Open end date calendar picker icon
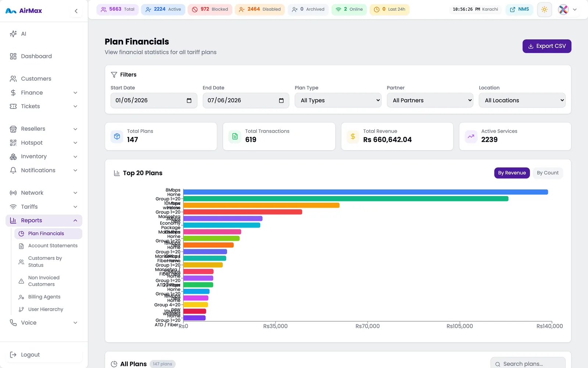 point(281,100)
